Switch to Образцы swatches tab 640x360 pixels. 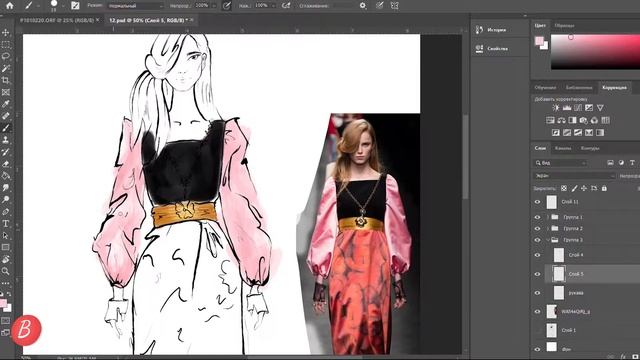[x=564, y=25]
